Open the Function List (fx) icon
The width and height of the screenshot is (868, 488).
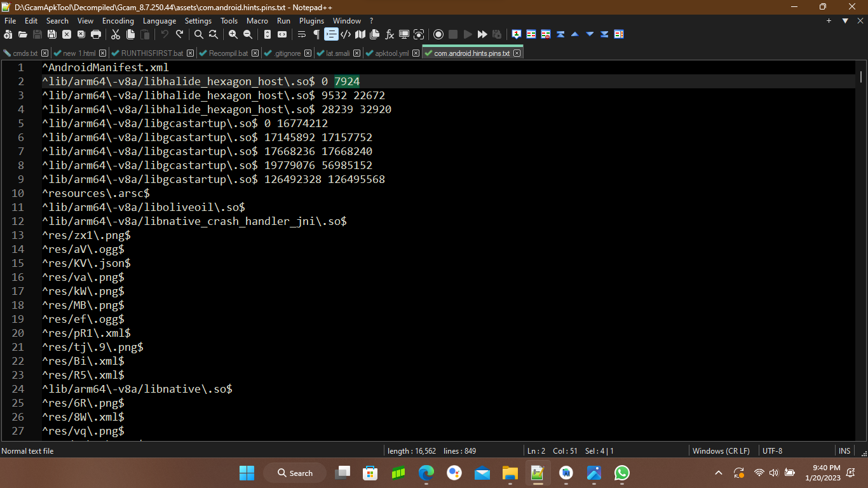pyautogui.click(x=390, y=34)
